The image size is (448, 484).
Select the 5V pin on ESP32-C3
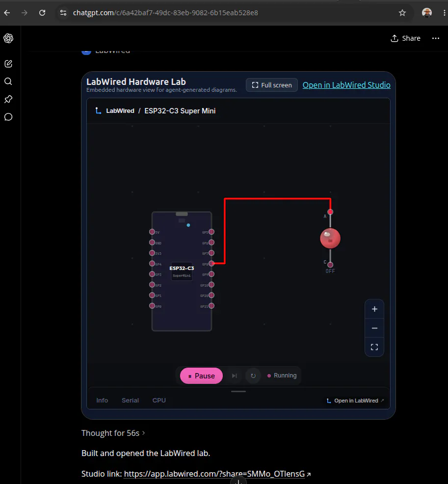pos(152,232)
